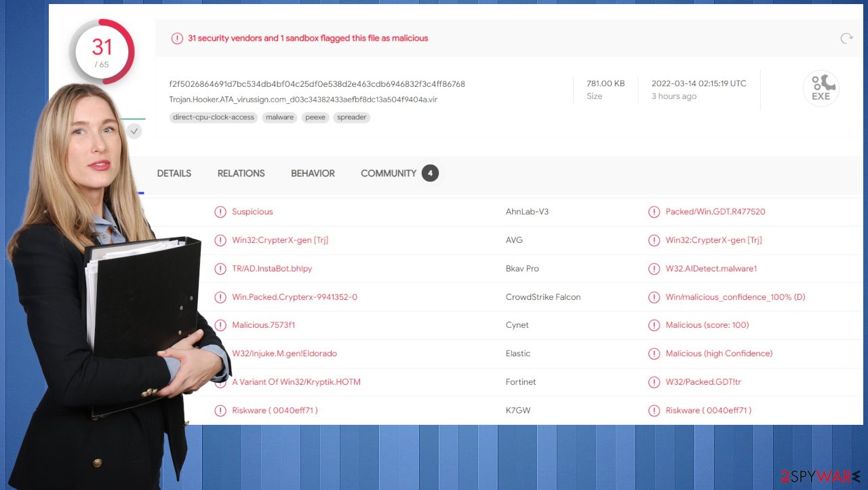
Task: Click the 781.00 KB size value
Action: (x=606, y=83)
